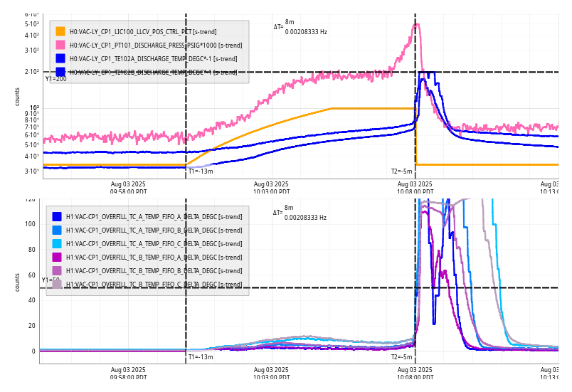Viewport: 572px width, 392px height.
Task: Click the TC_A_TEMP_FIFO_B legend color swatch
Action: pyautogui.click(x=57, y=231)
